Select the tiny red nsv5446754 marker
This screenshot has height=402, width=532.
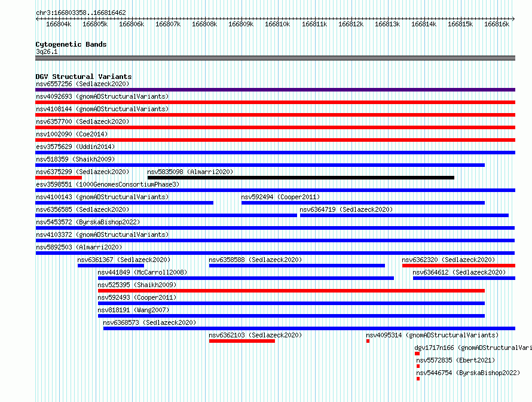point(418,379)
